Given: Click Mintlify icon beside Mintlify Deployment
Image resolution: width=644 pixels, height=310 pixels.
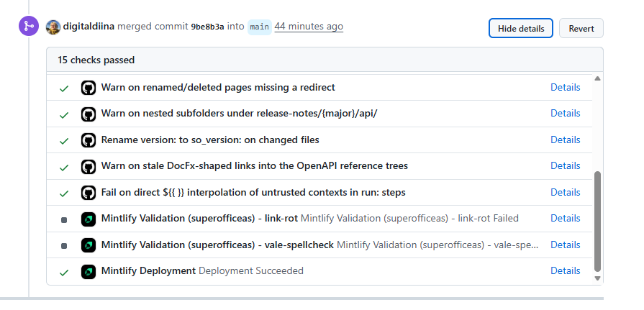Looking at the screenshot, I should (89, 272).
